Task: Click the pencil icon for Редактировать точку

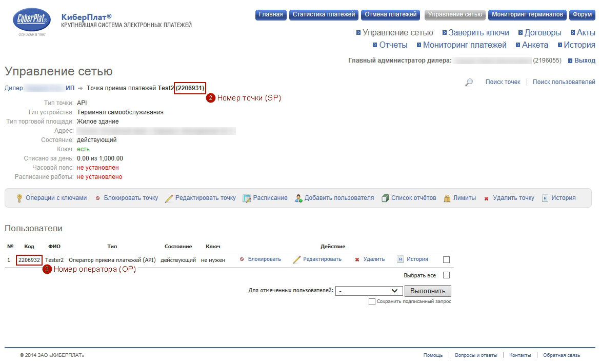Action: [x=169, y=198]
